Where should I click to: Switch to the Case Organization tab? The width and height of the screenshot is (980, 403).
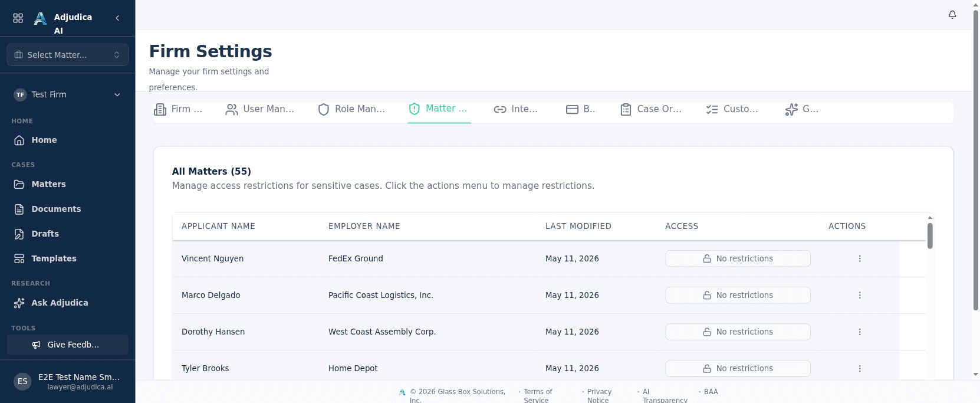(x=651, y=109)
